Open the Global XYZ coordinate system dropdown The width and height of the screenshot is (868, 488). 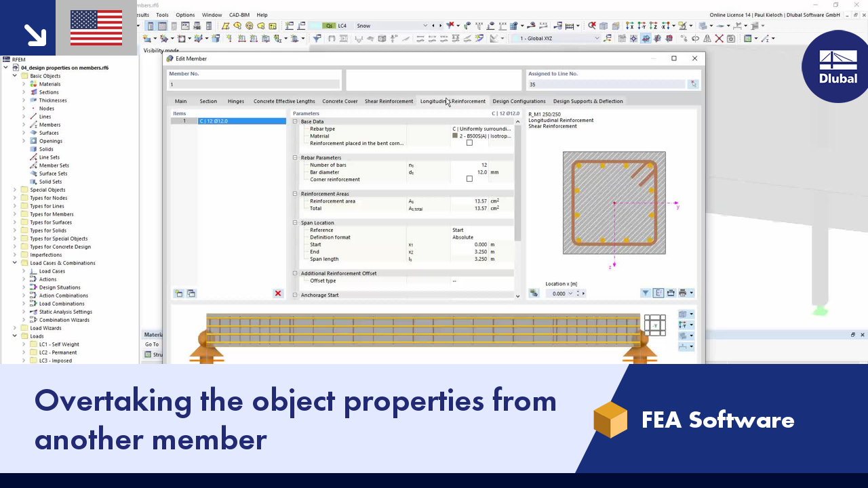(597, 39)
